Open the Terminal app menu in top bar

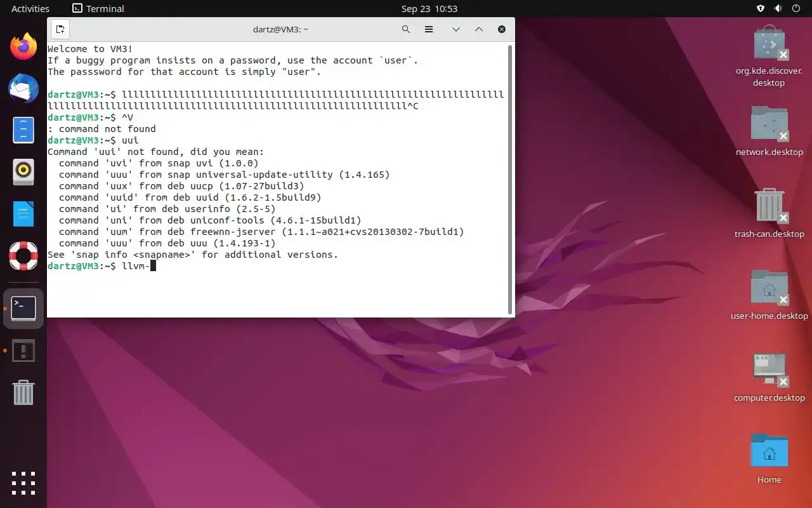[98, 9]
